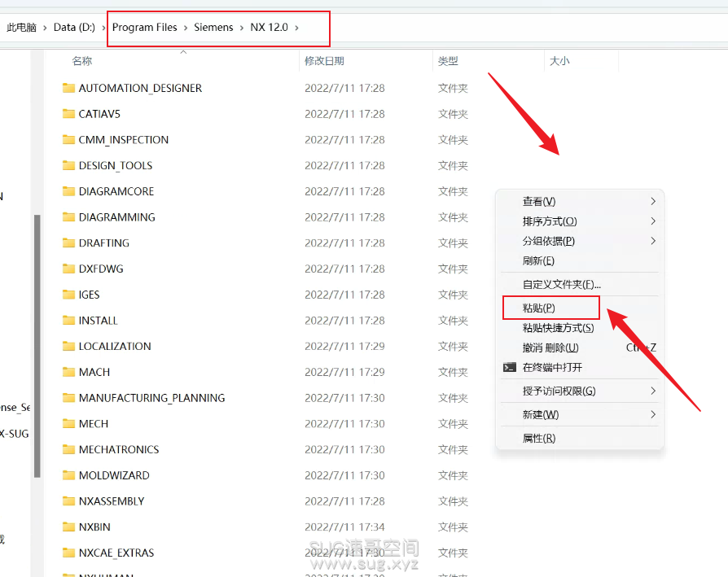Image resolution: width=728 pixels, height=577 pixels.
Task: Open 属性(R) from the context menu
Action: [x=538, y=439]
